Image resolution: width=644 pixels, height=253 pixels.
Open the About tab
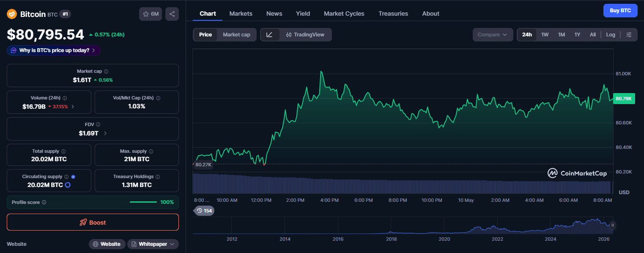pos(430,14)
